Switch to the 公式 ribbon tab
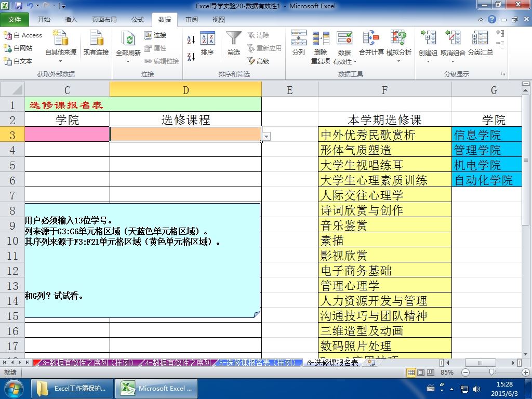 pyautogui.click(x=137, y=19)
